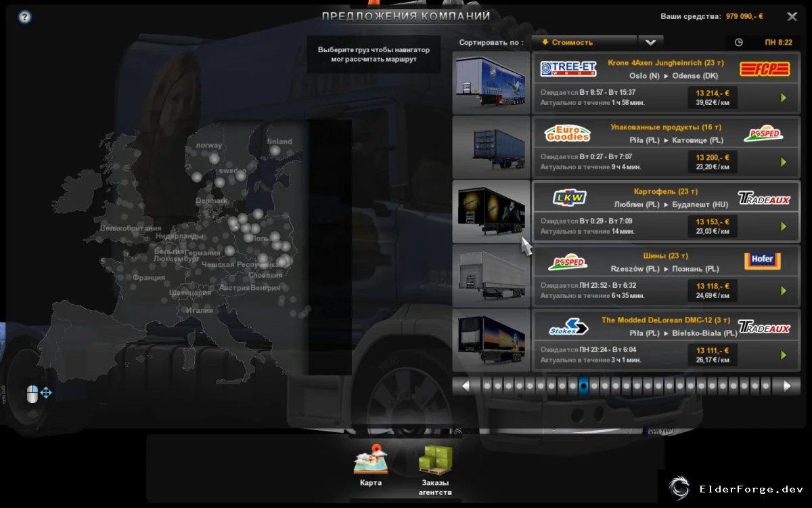Click the Stokes company logo

click(x=568, y=326)
